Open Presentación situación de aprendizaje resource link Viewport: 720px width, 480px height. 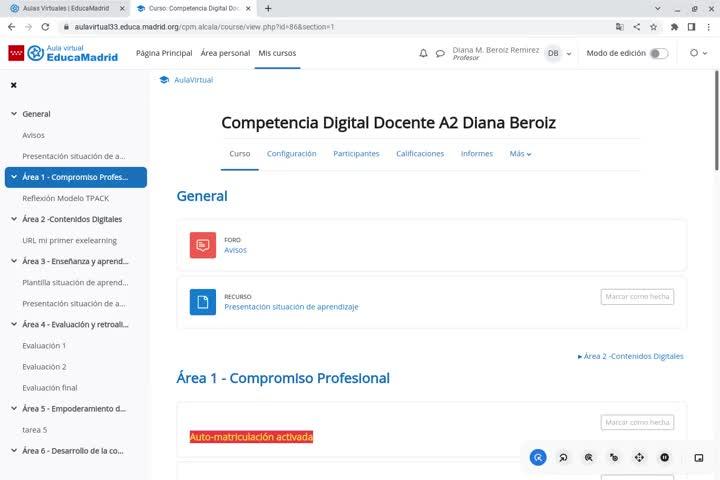point(291,307)
